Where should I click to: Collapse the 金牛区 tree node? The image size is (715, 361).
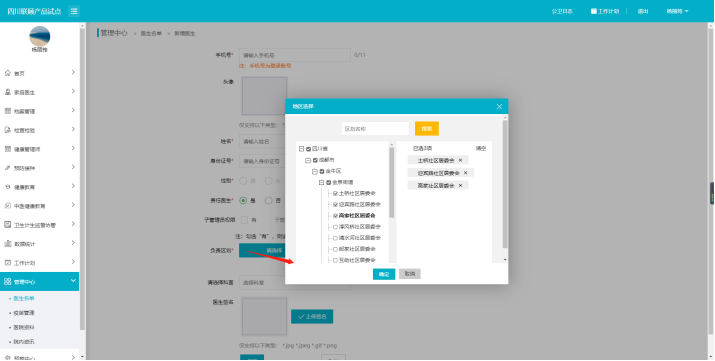tap(315, 171)
